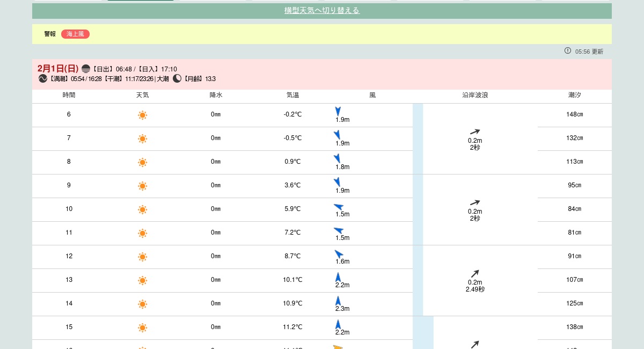Click the coastal wave arrow above 0.2m 2秒
The image size is (644, 349).
pos(474,130)
